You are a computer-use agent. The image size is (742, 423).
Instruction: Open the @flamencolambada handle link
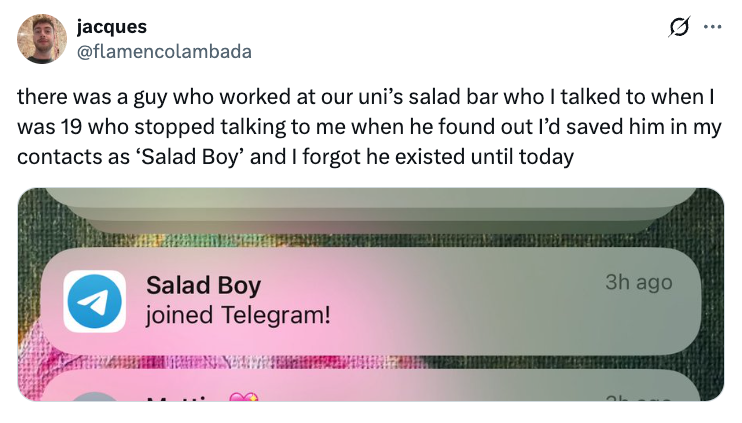point(164,51)
